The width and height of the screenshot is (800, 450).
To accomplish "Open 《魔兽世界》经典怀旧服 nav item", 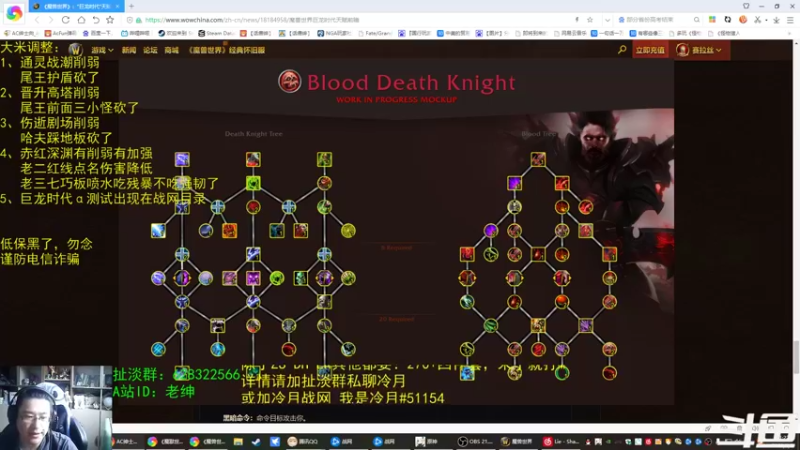I will [226, 50].
